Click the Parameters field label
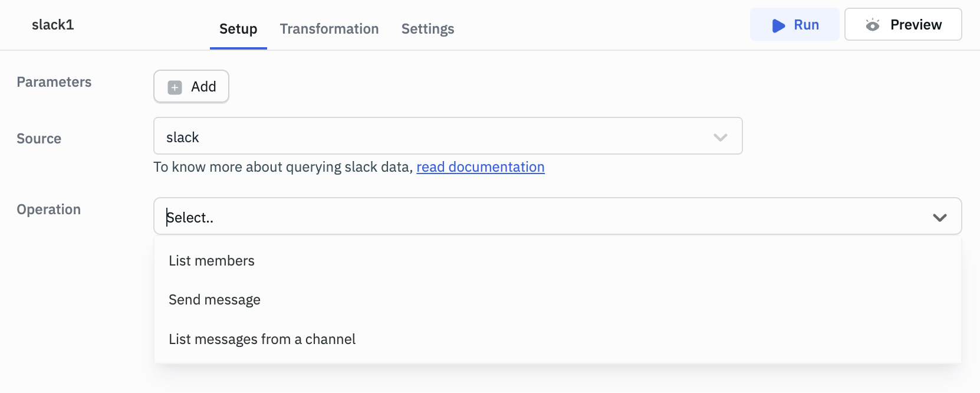This screenshot has height=393, width=980. point(54,82)
